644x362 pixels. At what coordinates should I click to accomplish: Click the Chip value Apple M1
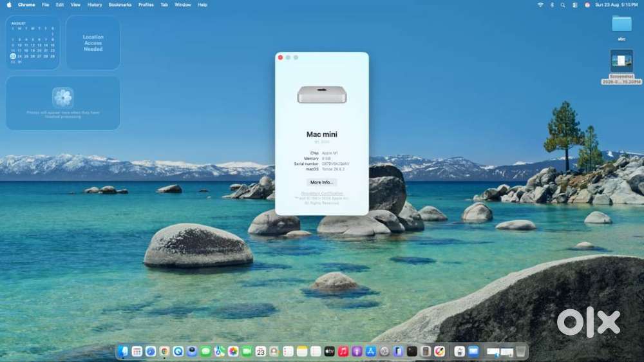(330, 153)
